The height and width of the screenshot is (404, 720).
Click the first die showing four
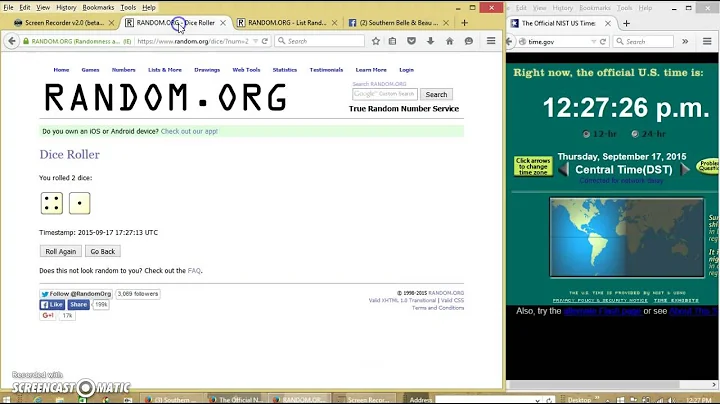[52, 203]
